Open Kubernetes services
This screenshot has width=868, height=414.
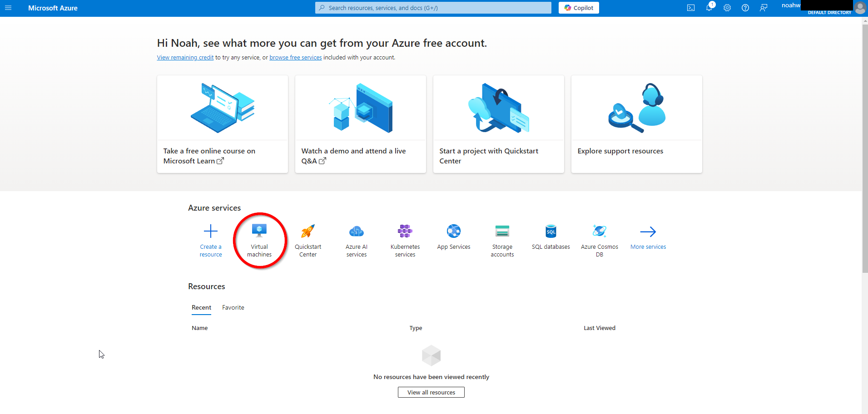[x=405, y=241]
